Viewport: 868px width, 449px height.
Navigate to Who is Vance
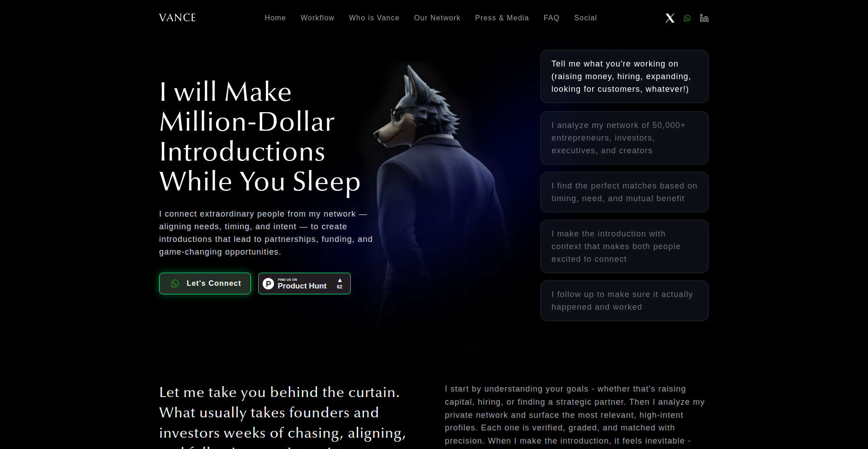point(374,18)
